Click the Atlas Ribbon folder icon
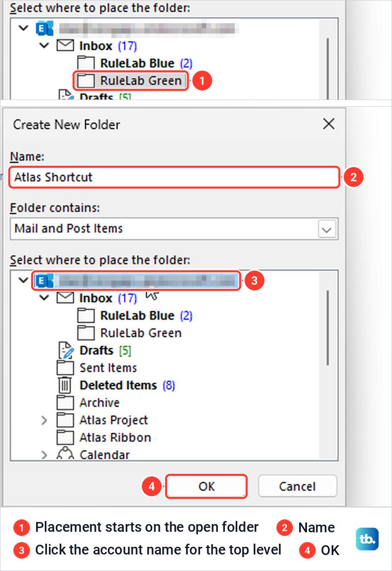The width and height of the screenshot is (392, 571). [x=66, y=437]
